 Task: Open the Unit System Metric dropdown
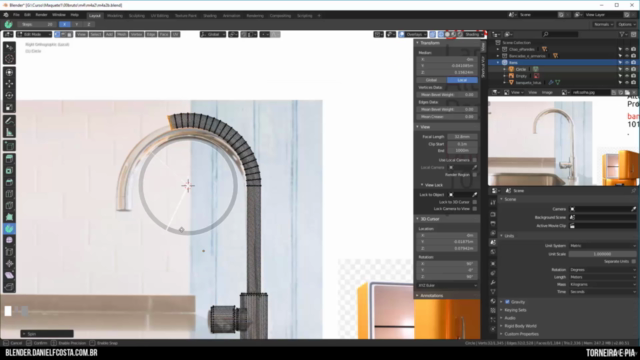click(602, 246)
